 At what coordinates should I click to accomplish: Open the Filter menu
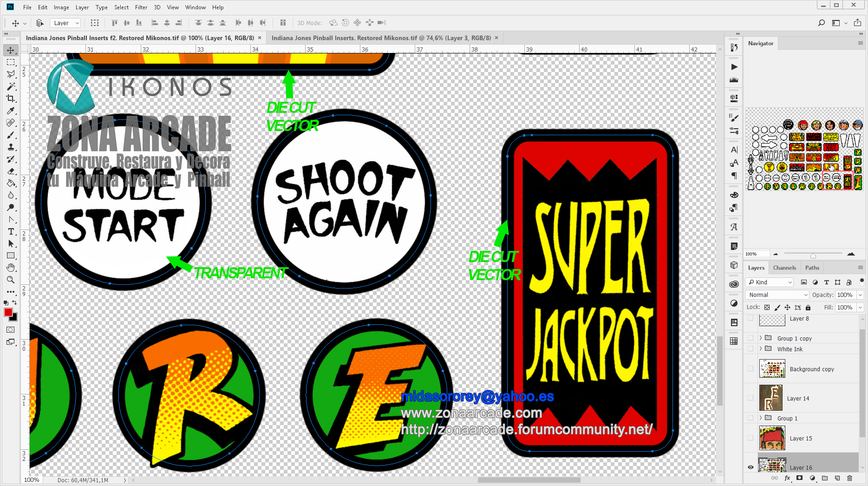(x=141, y=7)
